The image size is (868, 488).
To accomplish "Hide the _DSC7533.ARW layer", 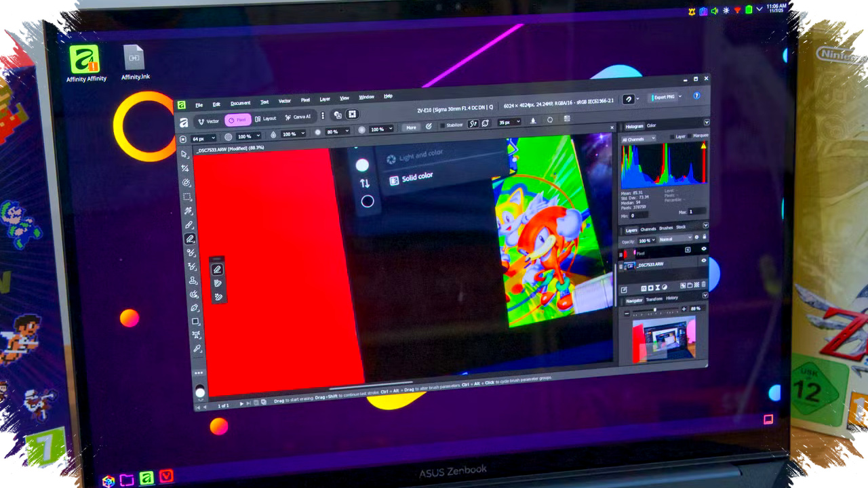I will click(x=703, y=261).
